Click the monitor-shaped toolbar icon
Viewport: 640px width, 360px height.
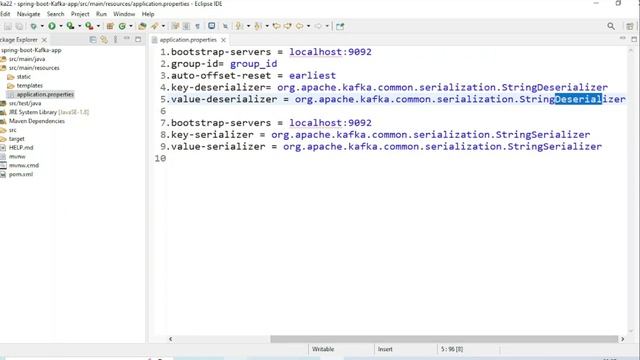(211, 26)
